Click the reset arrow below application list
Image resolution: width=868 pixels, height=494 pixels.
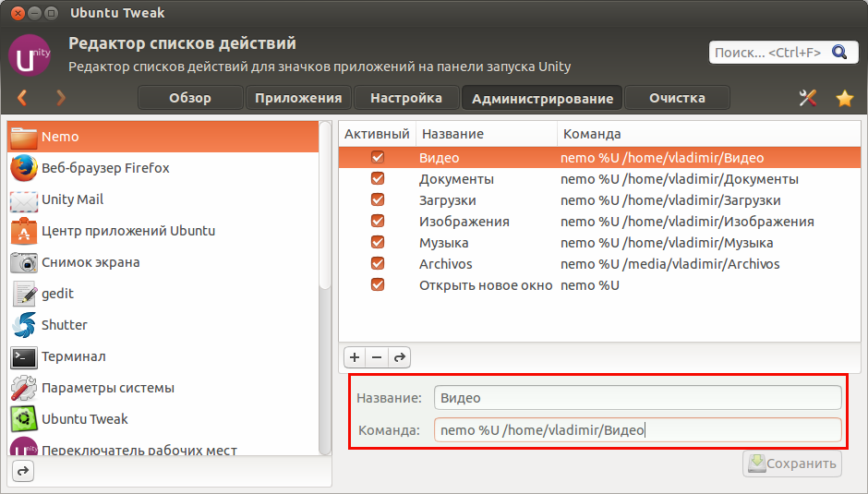23,471
